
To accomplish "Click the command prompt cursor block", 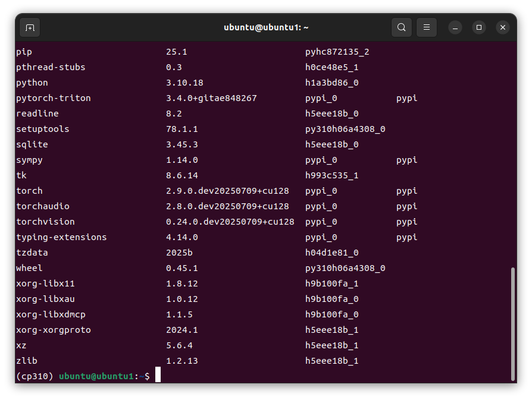I will (x=158, y=376).
